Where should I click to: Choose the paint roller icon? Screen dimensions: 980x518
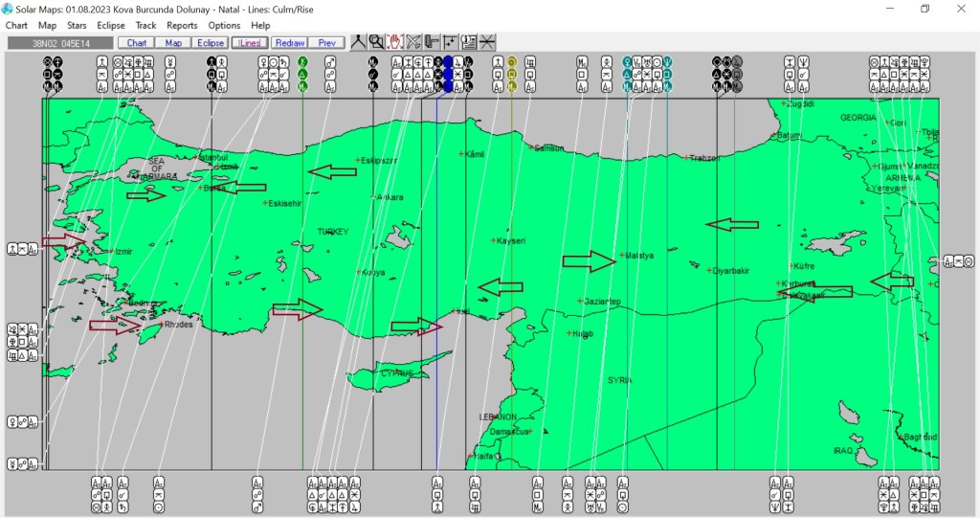click(432, 42)
